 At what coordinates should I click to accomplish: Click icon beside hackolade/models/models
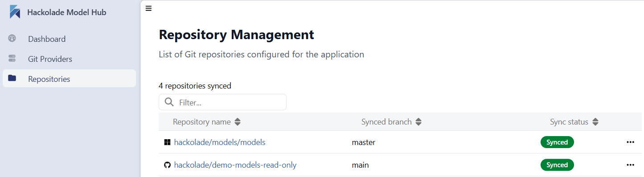(x=168, y=142)
